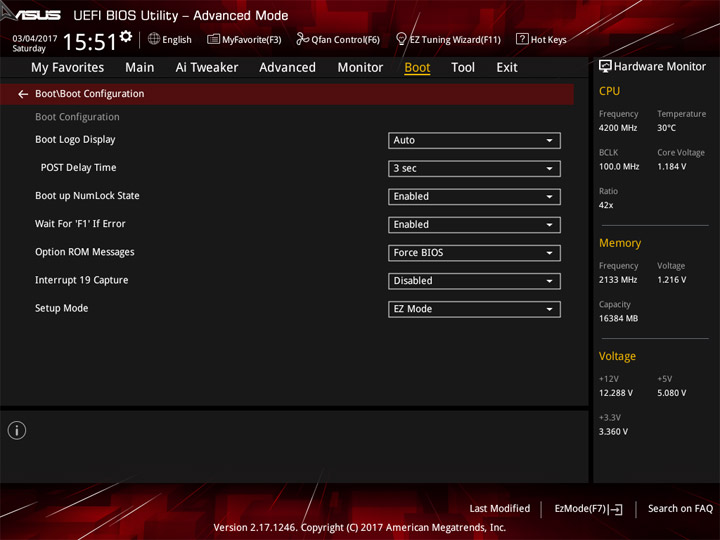The height and width of the screenshot is (540, 720).
Task: Switch to the My Favorites tab
Action: (x=68, y=68)
